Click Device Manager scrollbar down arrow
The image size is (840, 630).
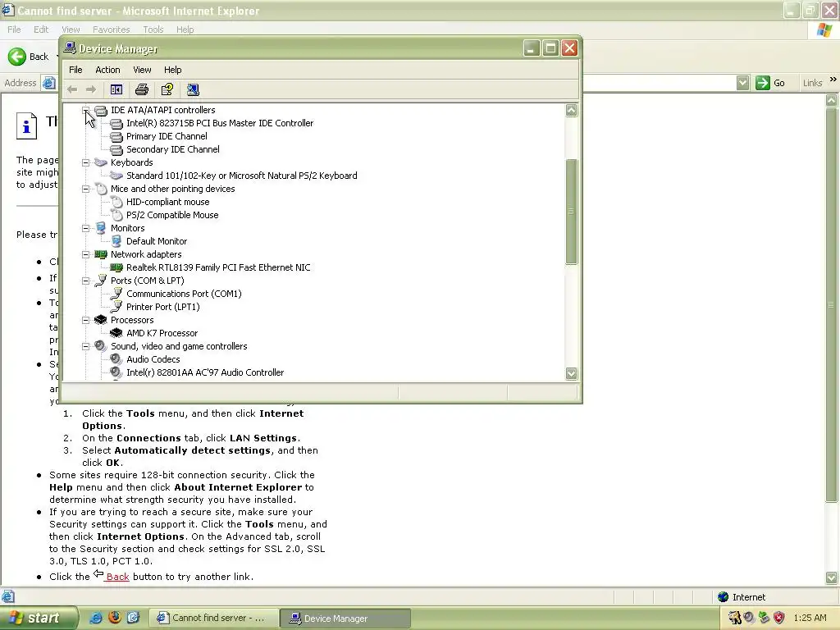coord(571,373)
